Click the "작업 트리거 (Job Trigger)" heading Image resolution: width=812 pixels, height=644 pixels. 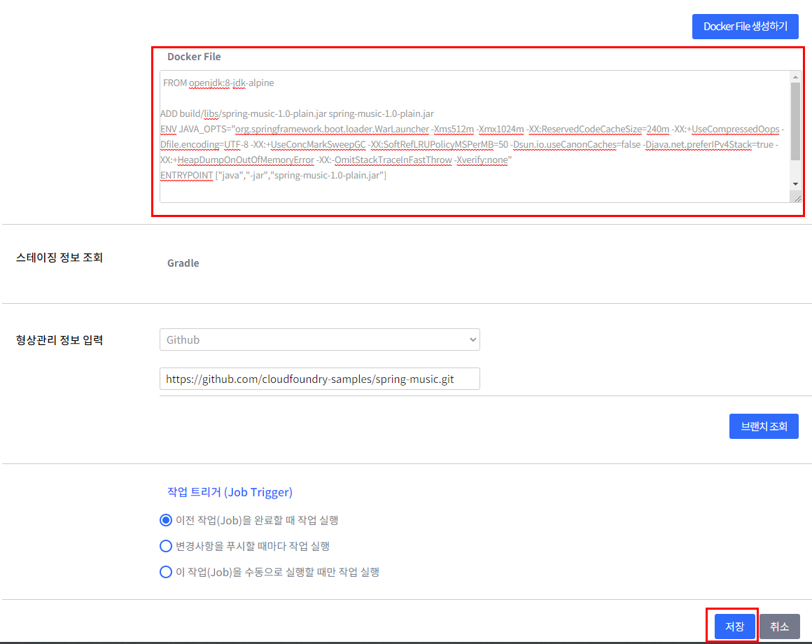(x=229, y=492)
